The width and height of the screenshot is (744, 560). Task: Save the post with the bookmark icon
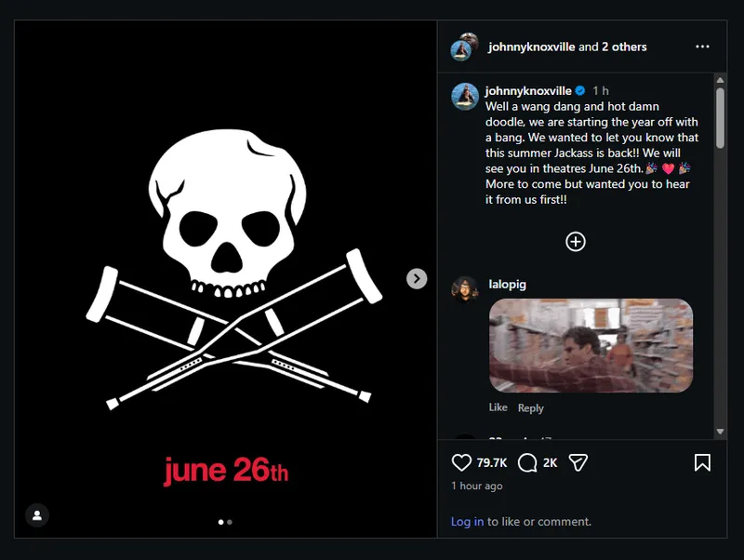pos(702,462)
